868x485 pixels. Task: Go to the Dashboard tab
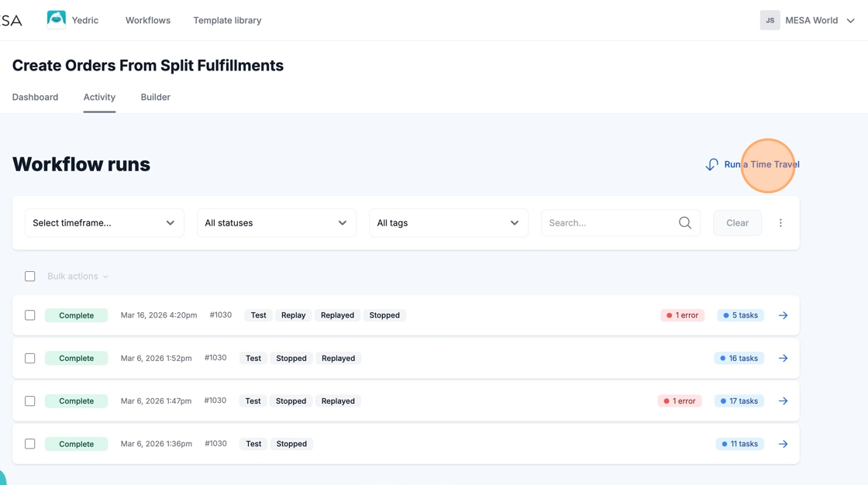pyautogui.click(x=35, y=98)
